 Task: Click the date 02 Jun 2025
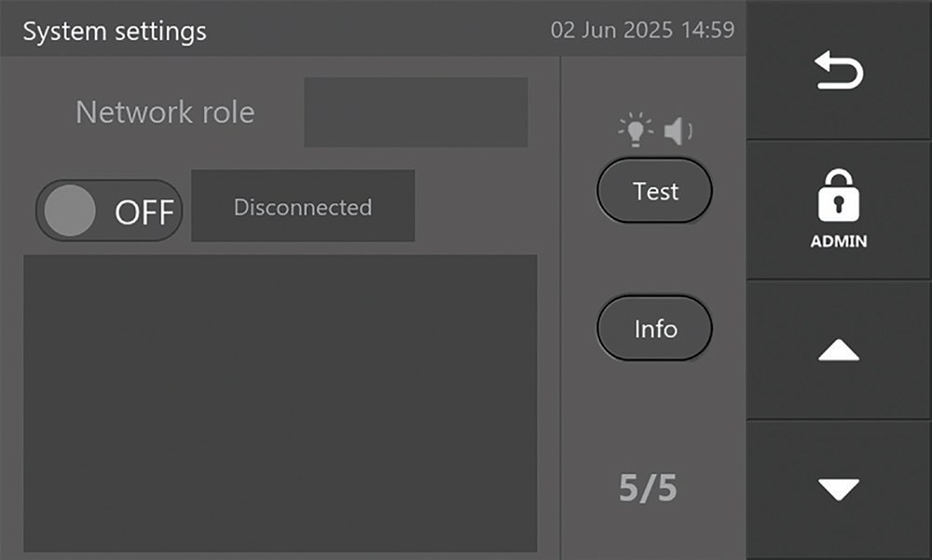pyautogui.click(x=612, y=30)
